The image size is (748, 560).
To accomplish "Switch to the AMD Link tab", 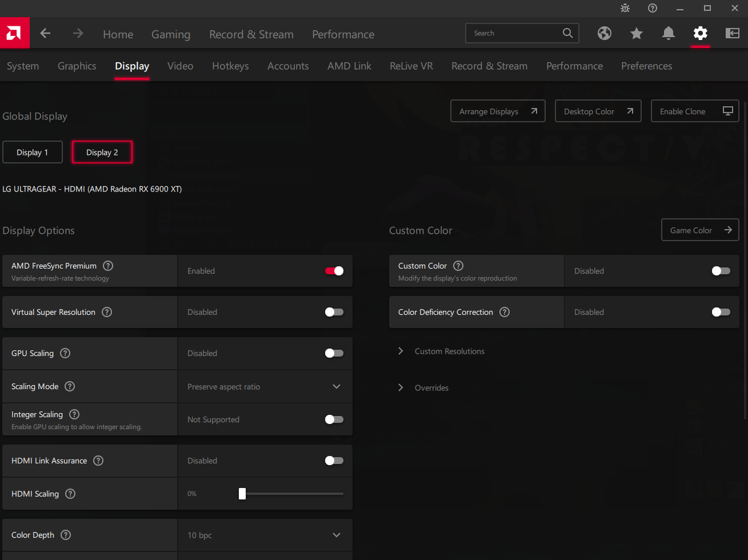I will pyautogui.click(x=349, y=66).
